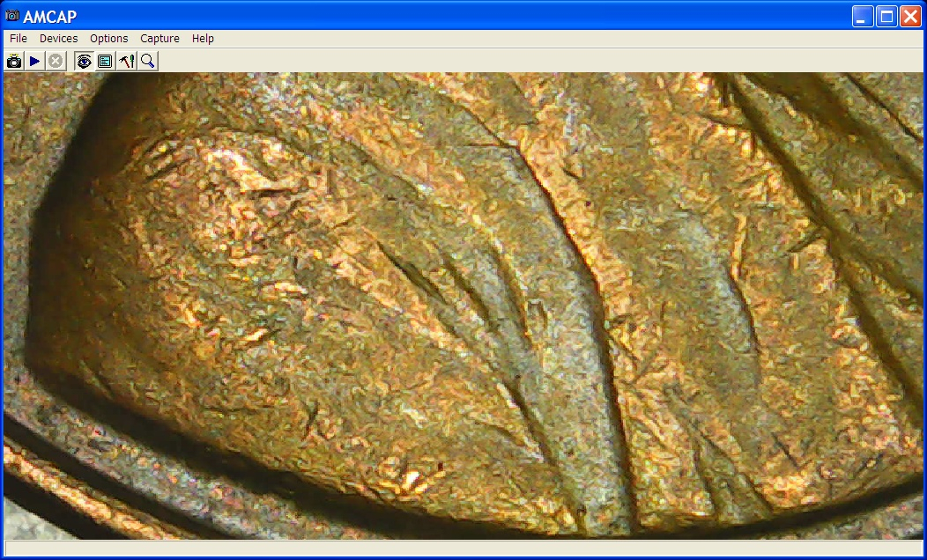Open the Options menu

[108, 39]
